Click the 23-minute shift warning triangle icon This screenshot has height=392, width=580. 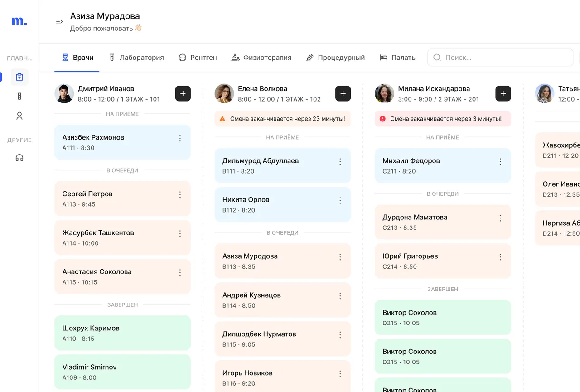click(222, 119)
